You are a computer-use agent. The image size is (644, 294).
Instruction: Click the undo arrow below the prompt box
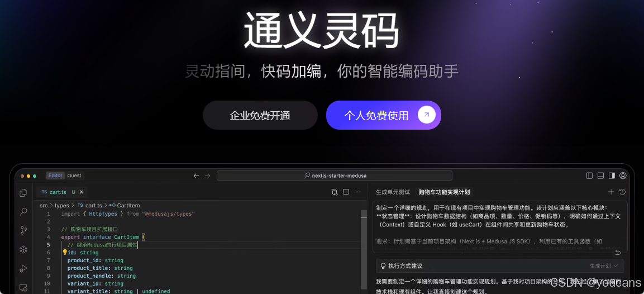pyautogui.click(x=618, y=252)
